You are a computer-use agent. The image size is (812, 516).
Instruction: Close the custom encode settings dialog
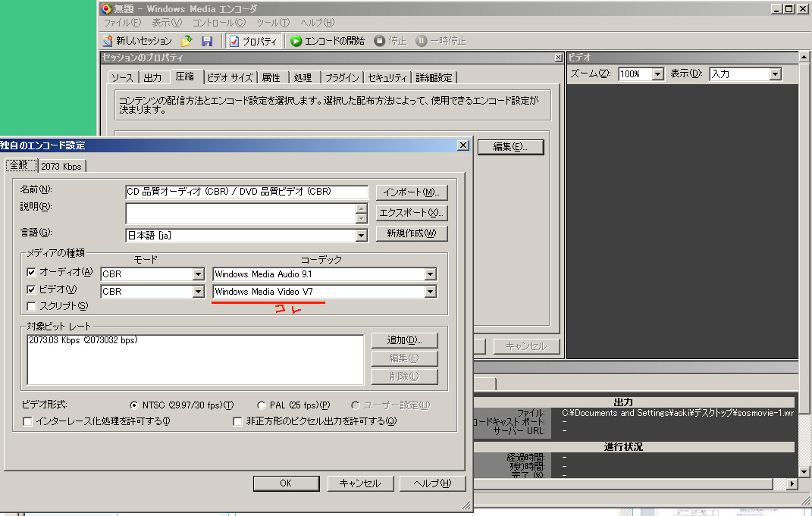(463, 145)
